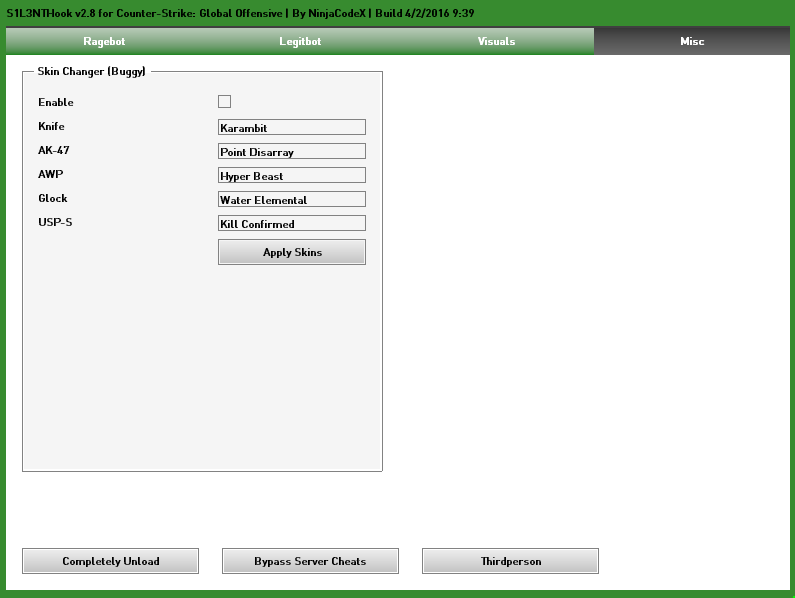Click the Glock field showing Water Elemental
The width and height of the screenshot is (795, 598).
pos(292,199)
